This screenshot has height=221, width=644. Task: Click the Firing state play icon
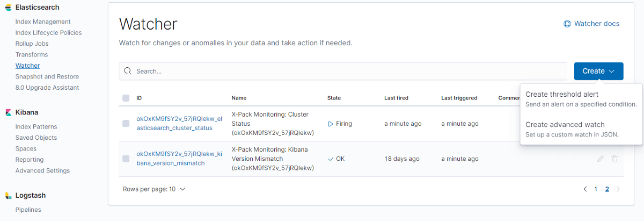pyautogui.click(x=331, y=124)
